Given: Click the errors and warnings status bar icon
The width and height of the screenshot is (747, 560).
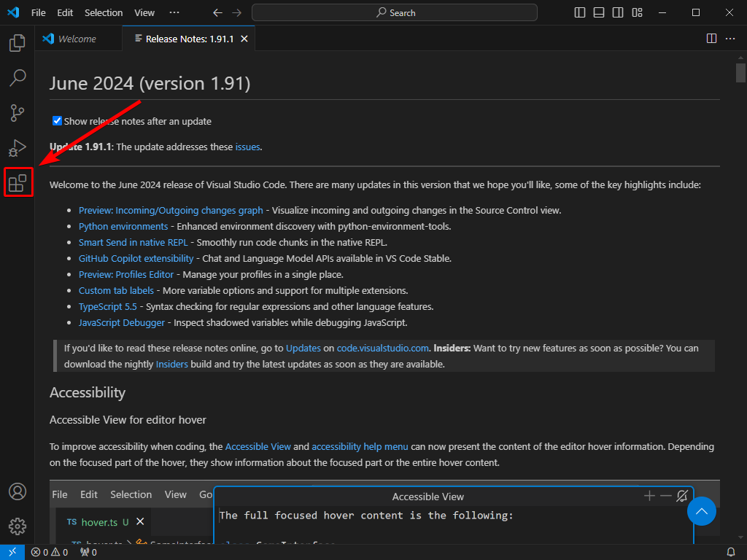Looking at the screenshot, I should [x=48, y=552].
